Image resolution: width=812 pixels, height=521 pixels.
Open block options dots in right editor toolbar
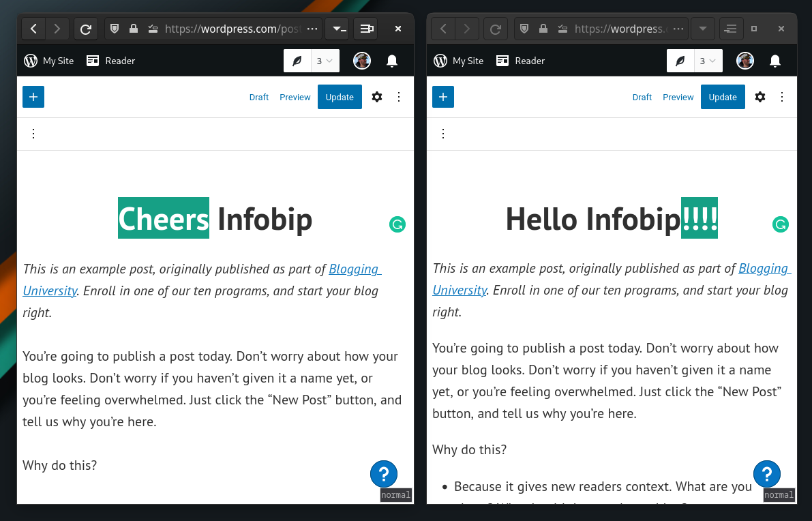(x=442, y=134)
